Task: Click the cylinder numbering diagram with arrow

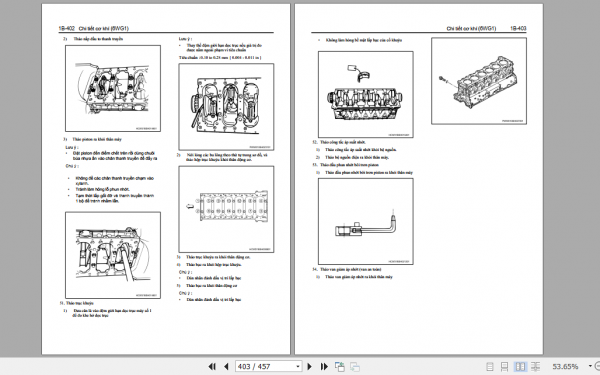Action: point(226,209)
